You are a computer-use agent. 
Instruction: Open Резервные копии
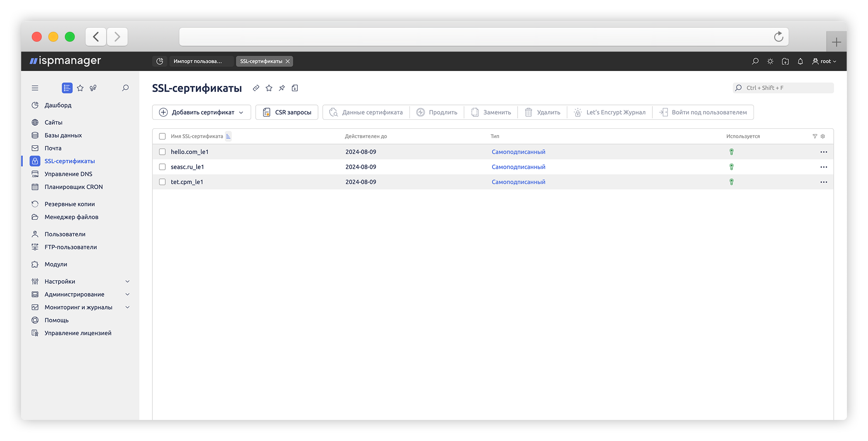tap(69, 204)
